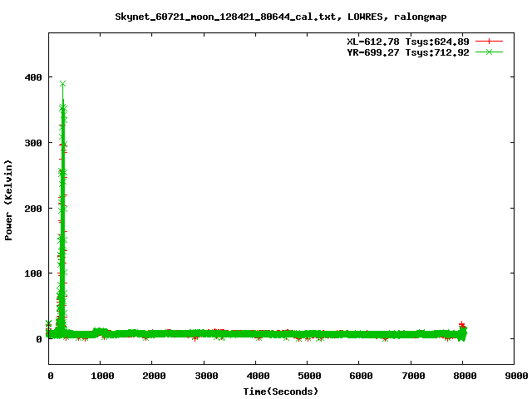The width and height of the screenshot is (532, 399).
Task: Click the 2000 x-axis tick label
Action: pyautogui.click(x=154, y=376)
